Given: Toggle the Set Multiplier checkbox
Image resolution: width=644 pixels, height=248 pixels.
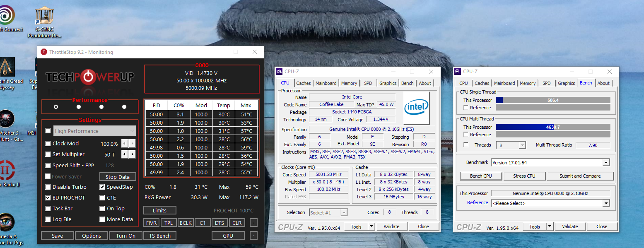Looking at the screenshot, I should 48,154.
